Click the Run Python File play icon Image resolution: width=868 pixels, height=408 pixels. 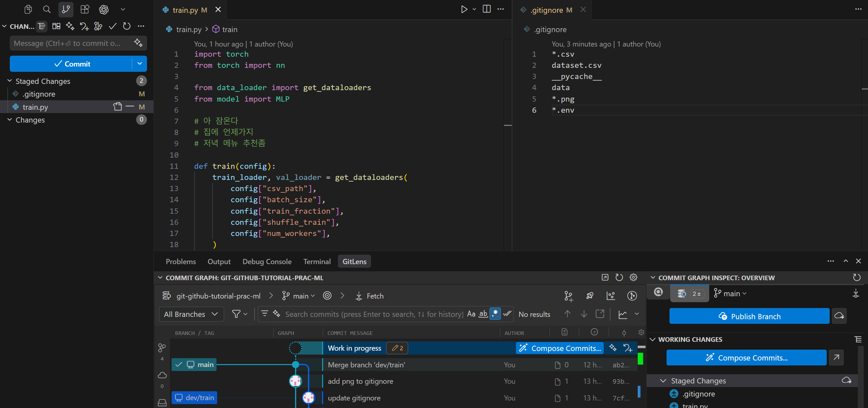coord(464,10)
